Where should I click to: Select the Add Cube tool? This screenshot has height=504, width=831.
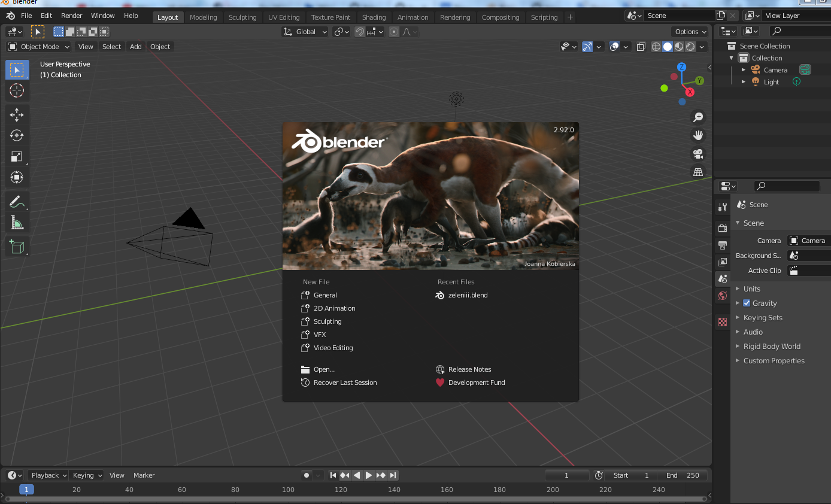(17, 247)
